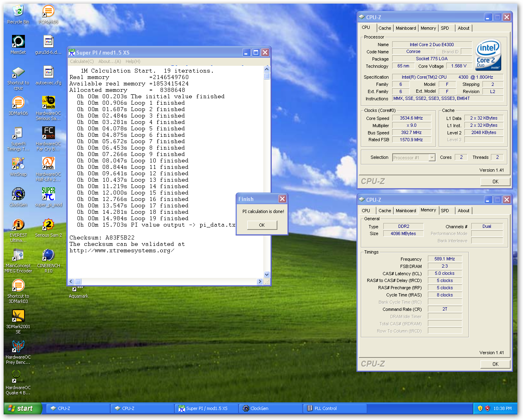Activate first CPU-Z taskbar button
This screenshot has height=420, width=523.
click(78, 408)
